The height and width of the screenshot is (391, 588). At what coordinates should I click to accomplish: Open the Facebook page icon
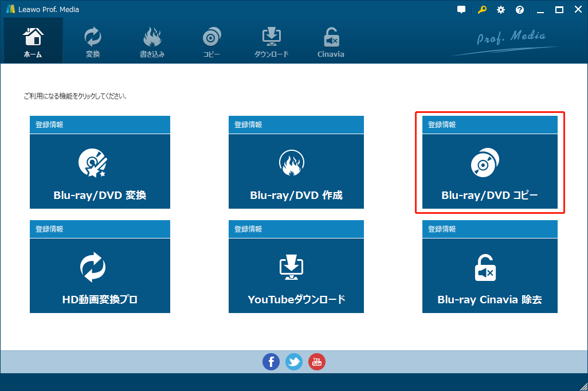click(x=271, y=362)
